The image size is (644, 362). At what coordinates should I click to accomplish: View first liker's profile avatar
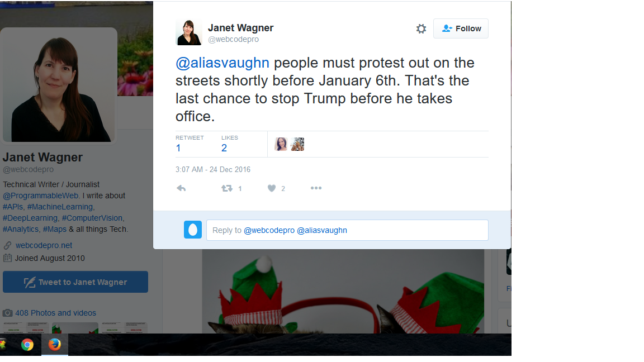pyautogui.click(x=281, y=144)
